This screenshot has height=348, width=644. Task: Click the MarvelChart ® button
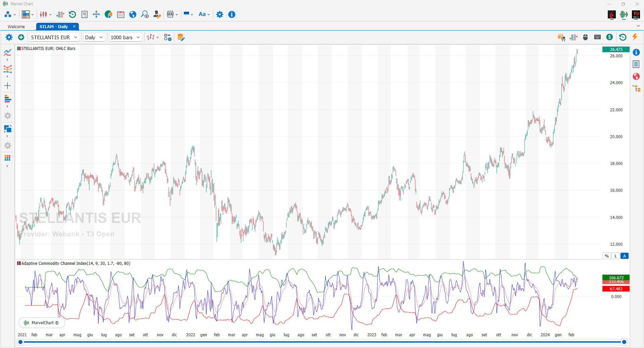coord(42,323)
